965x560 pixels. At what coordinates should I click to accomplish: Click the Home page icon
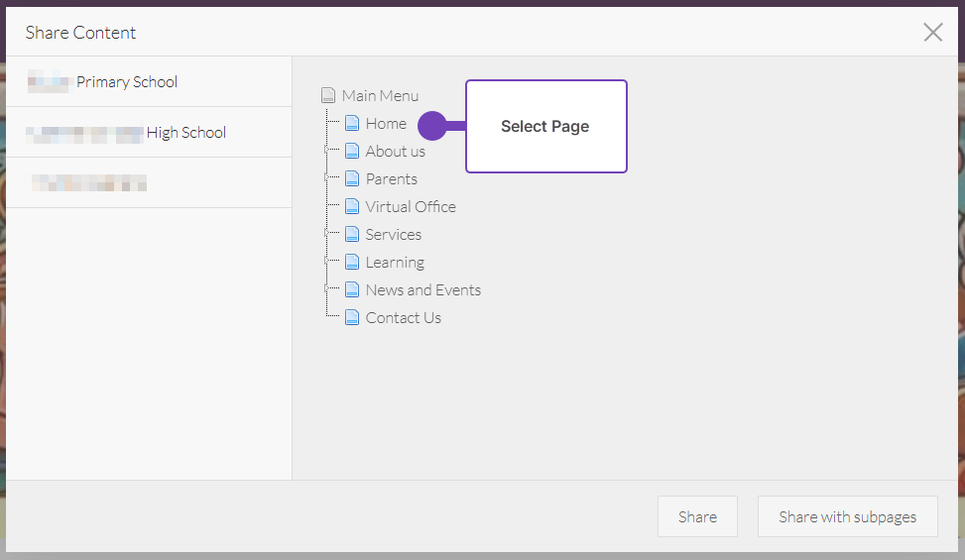click(352, 124)
